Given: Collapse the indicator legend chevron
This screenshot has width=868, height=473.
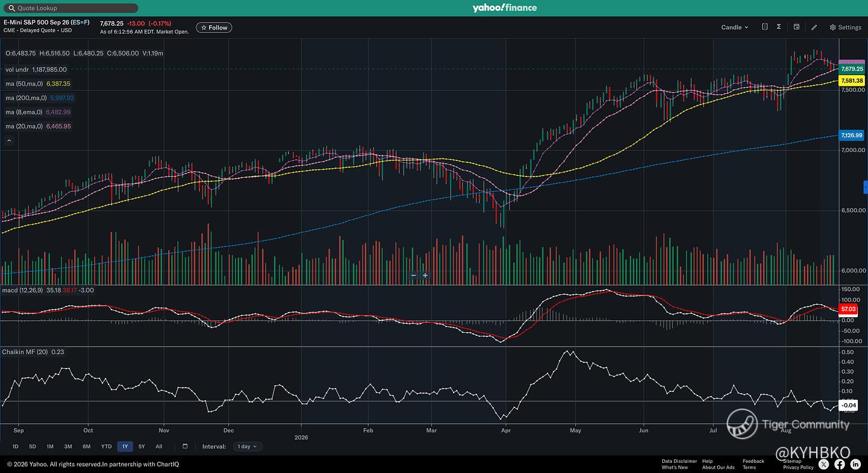Looking at the screenshot, I should pyautogui.click(x=9, y=141).
